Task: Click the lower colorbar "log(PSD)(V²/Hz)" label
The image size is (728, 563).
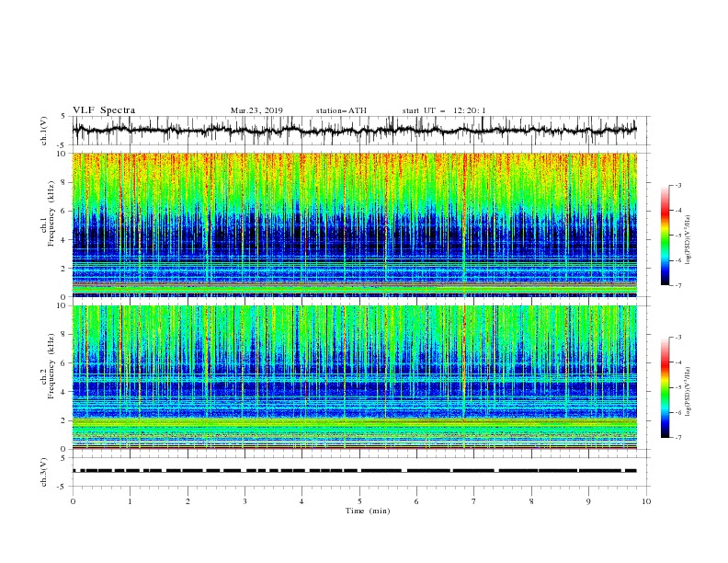Action: coord(688,391)
